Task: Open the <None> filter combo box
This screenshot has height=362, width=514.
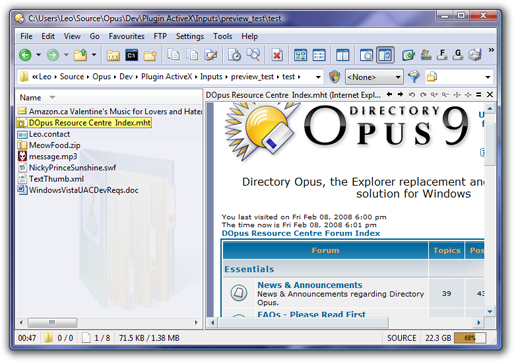Action: click(x=374, y=77)
